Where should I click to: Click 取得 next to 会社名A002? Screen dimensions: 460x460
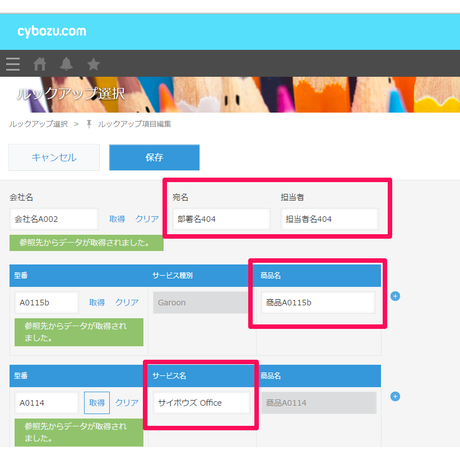coord(117,219)
